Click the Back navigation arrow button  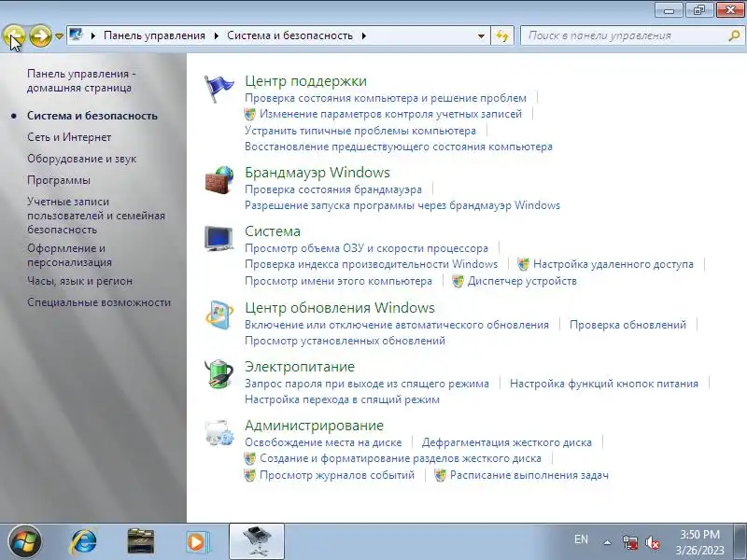14,35
